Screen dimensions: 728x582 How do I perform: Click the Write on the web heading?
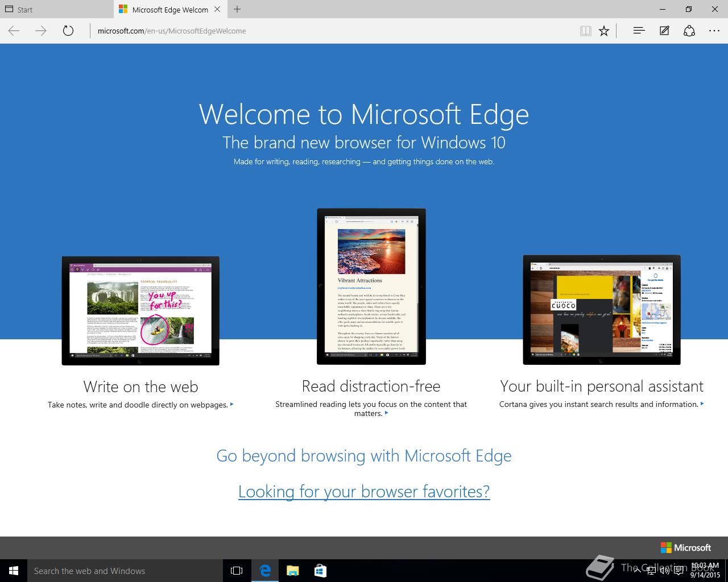click(x=140, y=386)
